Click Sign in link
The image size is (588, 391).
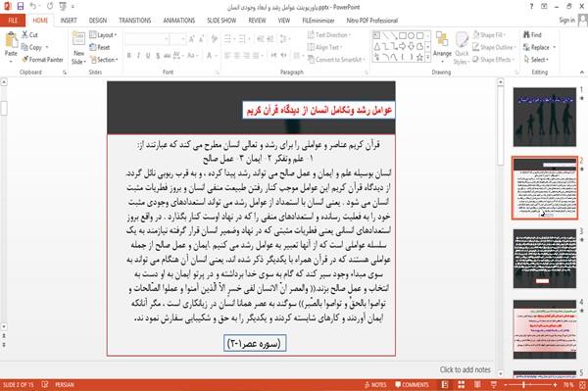[566, 21]
